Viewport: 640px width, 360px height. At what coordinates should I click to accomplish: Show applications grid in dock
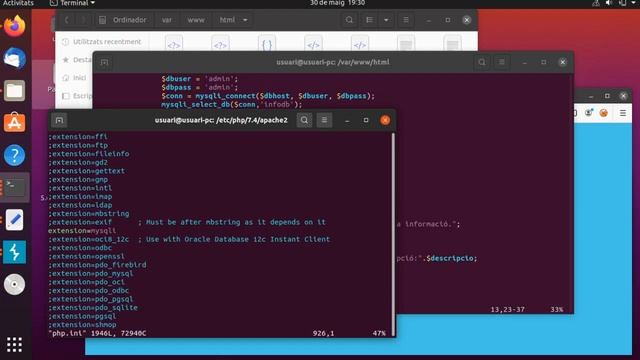pos(14,344)
